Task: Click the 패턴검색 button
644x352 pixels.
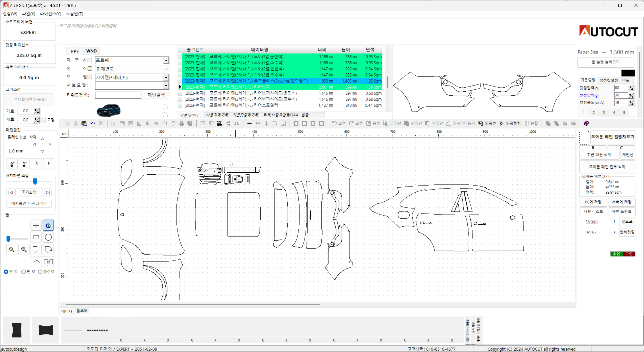Action: click(156, 95)
